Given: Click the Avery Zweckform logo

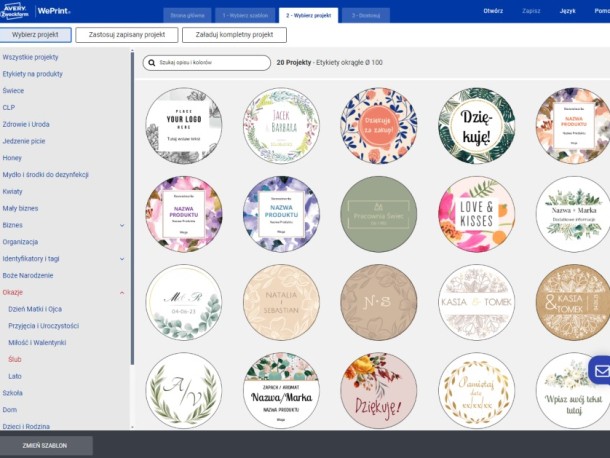Looking at the screenshot, I should point(14,11).
